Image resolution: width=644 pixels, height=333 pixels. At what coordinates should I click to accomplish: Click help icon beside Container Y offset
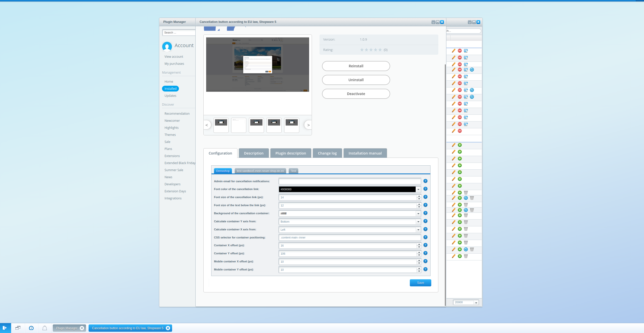coord(425,253)
